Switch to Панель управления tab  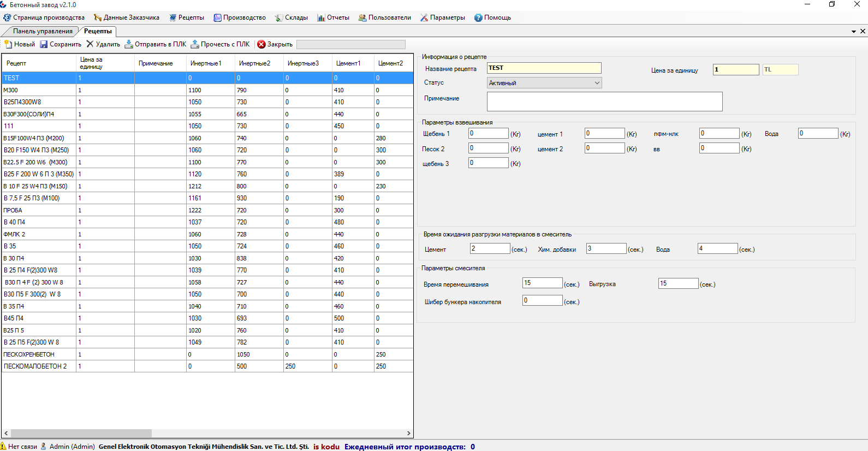(x=43, y=31)
